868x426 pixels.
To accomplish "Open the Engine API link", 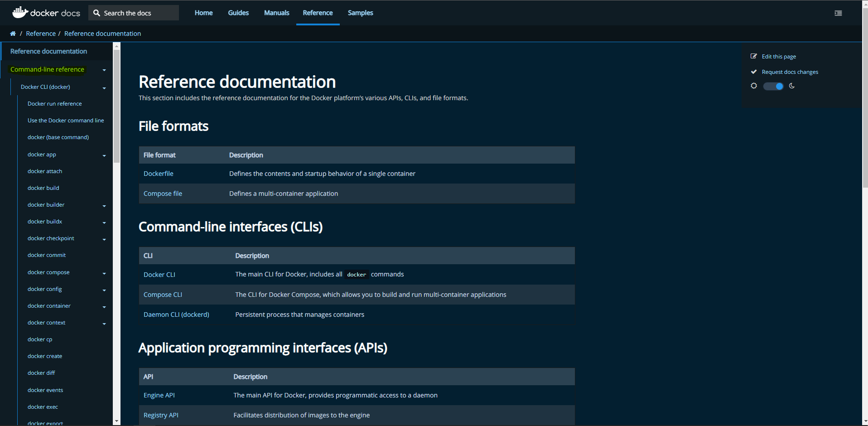I will pos(159,395).
